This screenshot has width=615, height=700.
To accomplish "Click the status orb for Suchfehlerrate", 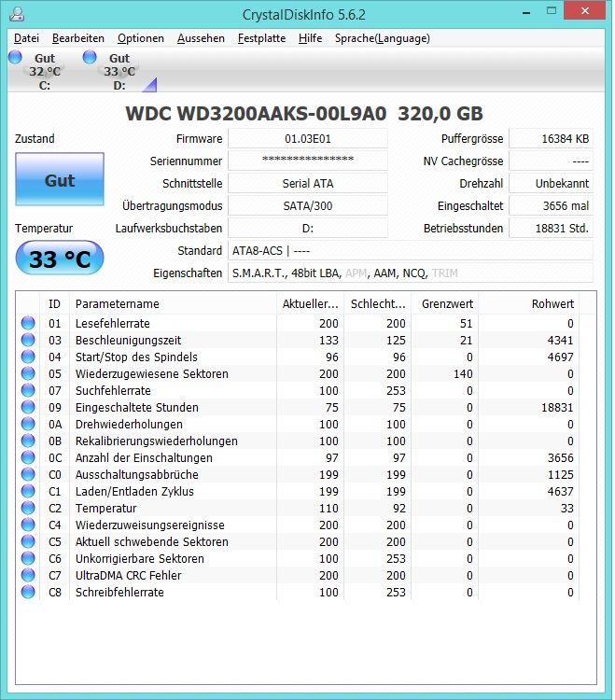I will click(x=28, y=390).
